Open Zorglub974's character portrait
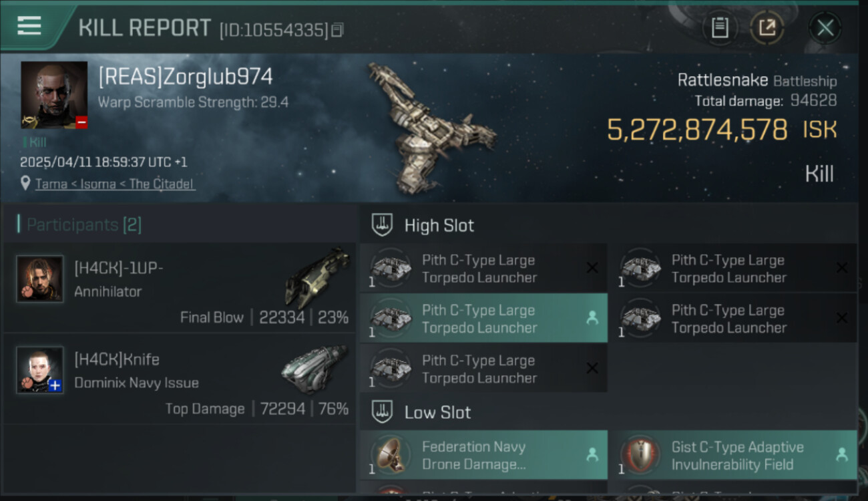The image size is (868, 501). (54, 95)
